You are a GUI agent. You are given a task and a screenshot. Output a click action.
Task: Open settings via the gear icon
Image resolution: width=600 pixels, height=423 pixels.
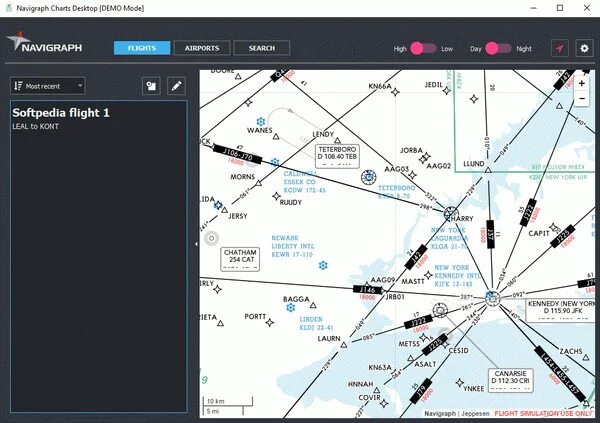tap(584, 48)
